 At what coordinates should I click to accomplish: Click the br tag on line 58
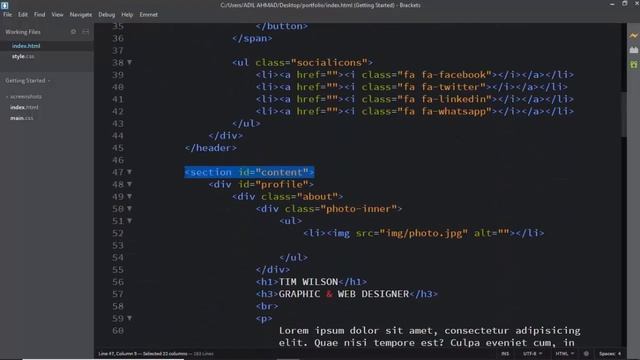pos(267,306)
